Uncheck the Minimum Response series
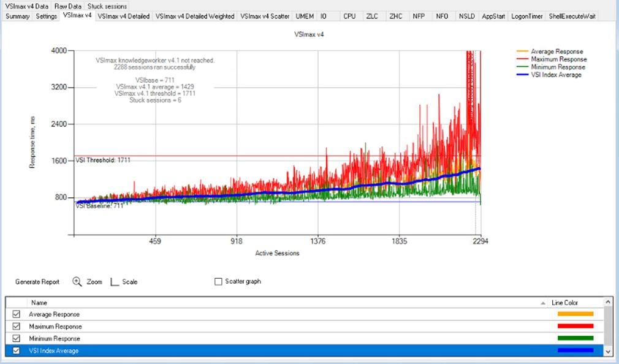This screenshot has width=619, height=364. coord(16,338)
